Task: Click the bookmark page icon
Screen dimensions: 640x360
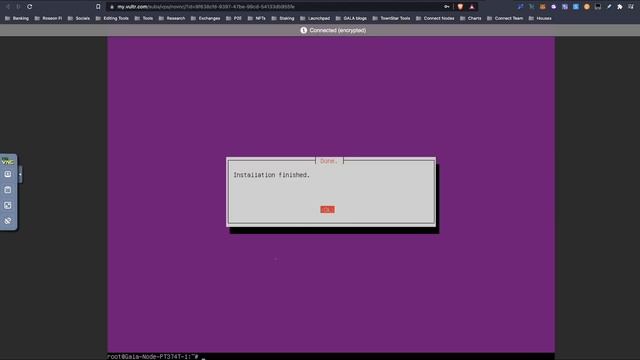Action: tap(98, 7)
